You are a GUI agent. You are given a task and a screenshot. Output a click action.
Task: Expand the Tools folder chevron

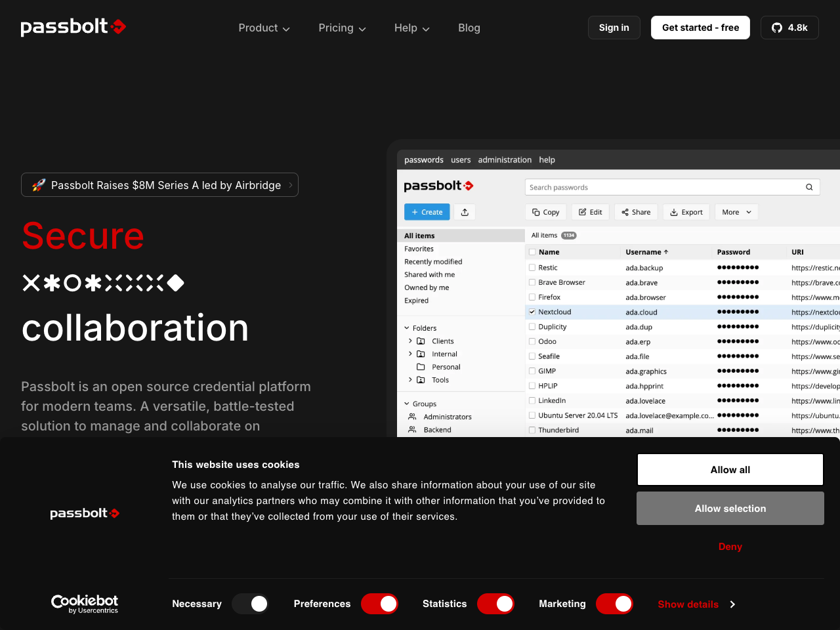410,380
